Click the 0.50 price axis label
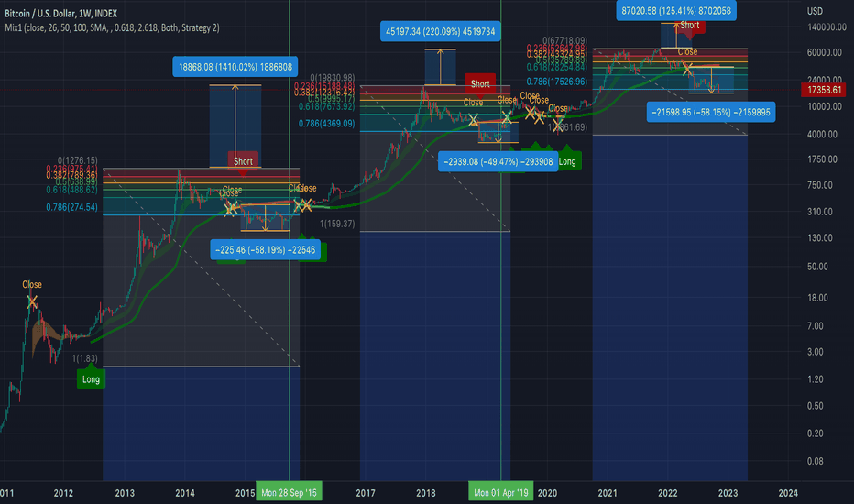 [816, 406]
